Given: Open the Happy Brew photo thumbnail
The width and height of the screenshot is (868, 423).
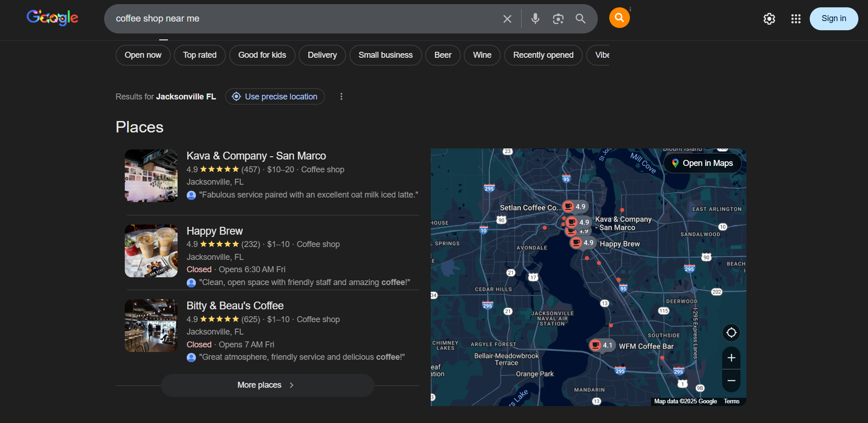Looking at the screenshot, I should 151,251.
